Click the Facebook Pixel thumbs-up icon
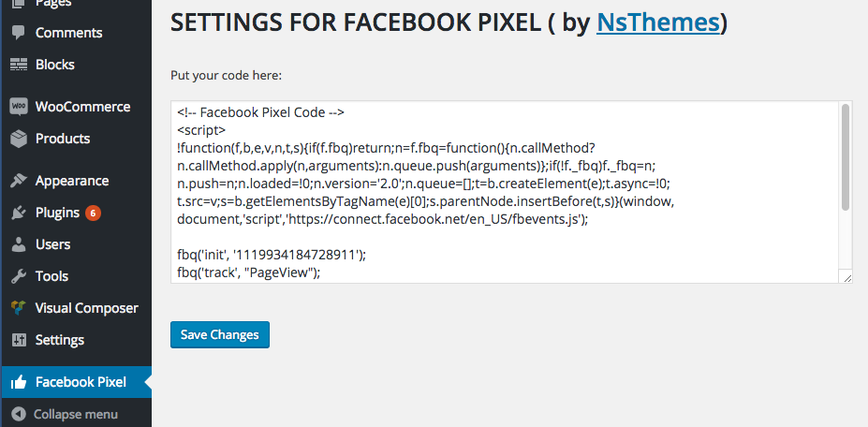The height and width of the screenshot is (427, 868). (x=19, y=382)
